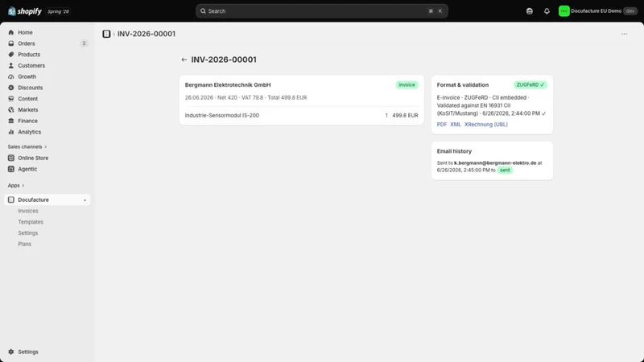The image size is (644, 362).
Task: Expand the Apps section
Action: (x=16, y=186)
